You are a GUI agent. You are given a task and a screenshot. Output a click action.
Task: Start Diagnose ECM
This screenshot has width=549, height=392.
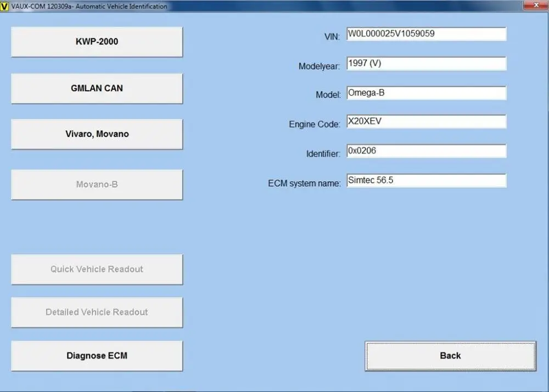tap(97, 356)
